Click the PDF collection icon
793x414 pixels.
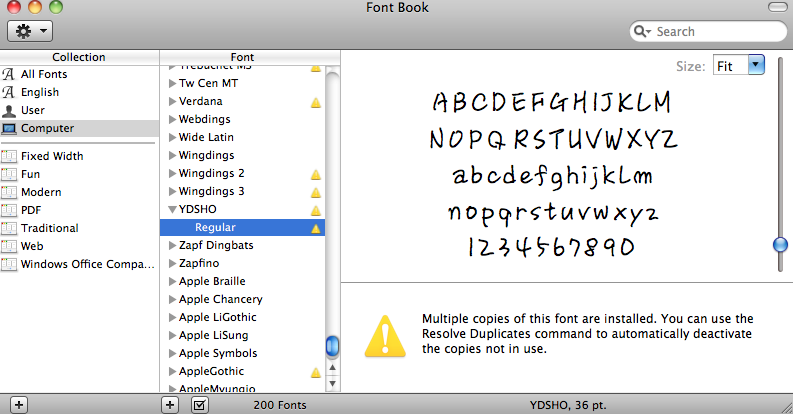9,210
